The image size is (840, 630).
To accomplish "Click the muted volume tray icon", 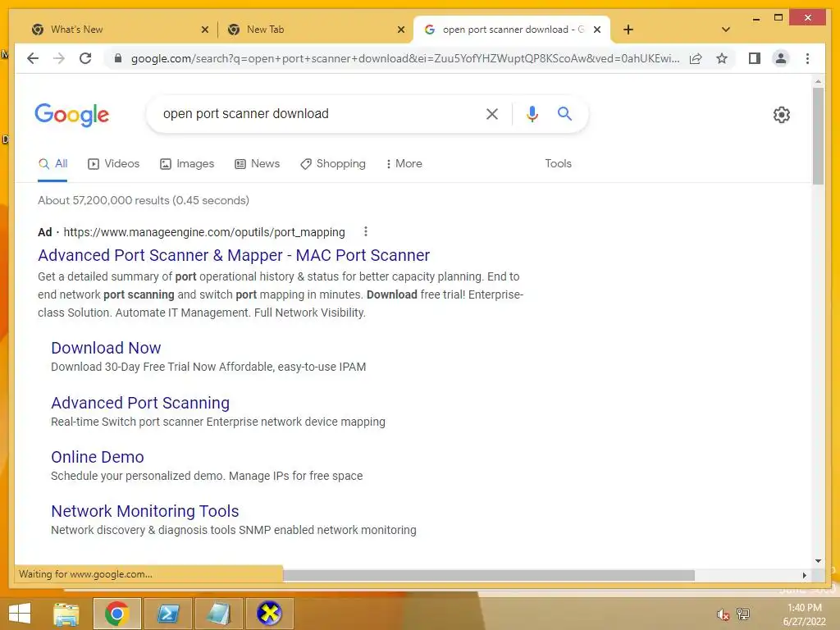I will point(724,614).
